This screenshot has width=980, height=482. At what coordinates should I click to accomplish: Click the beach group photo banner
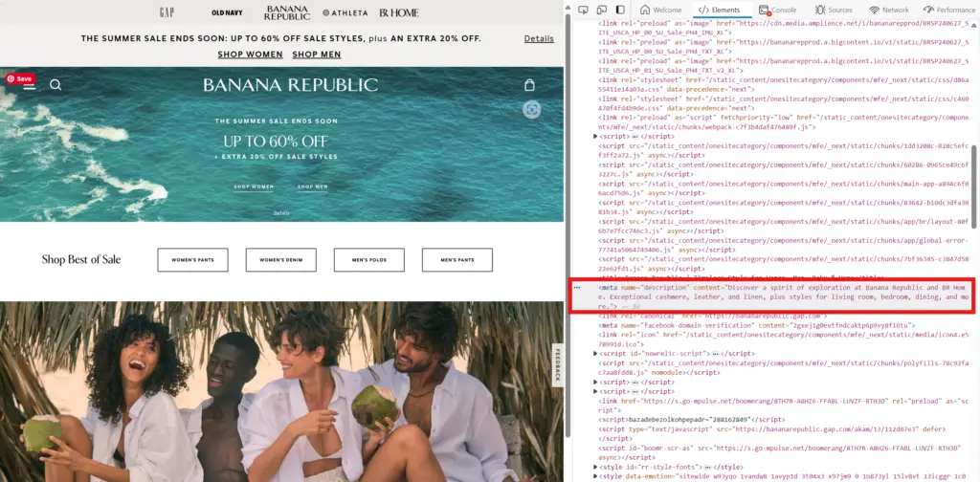click(x=281, y=392)
